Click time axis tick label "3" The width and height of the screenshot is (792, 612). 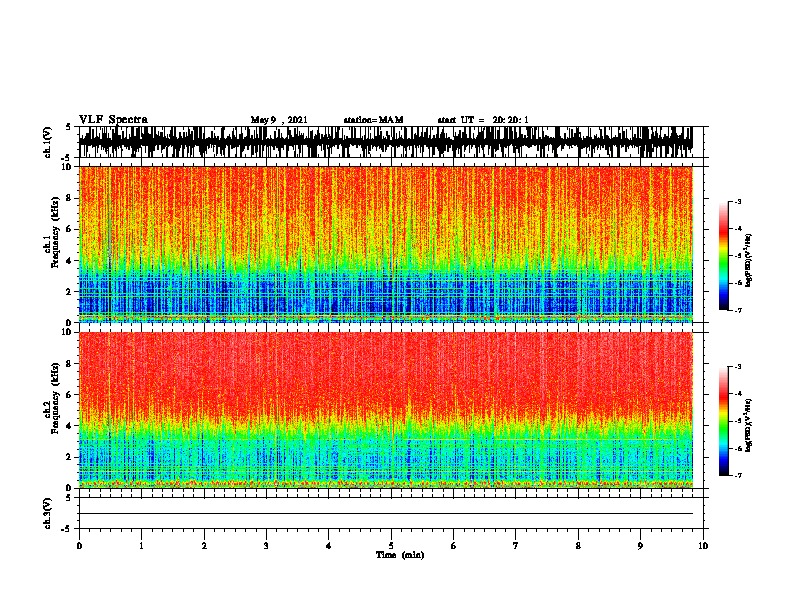coord(266,546)
